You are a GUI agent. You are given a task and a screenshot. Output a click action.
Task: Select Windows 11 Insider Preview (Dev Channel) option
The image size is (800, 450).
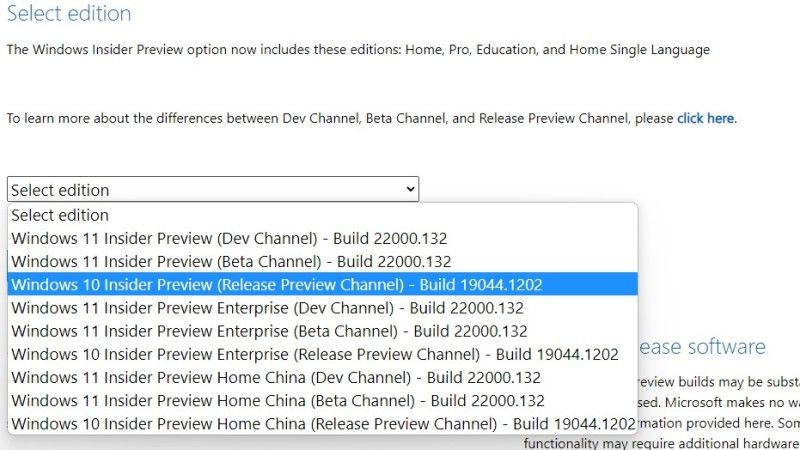pos(322,238)
